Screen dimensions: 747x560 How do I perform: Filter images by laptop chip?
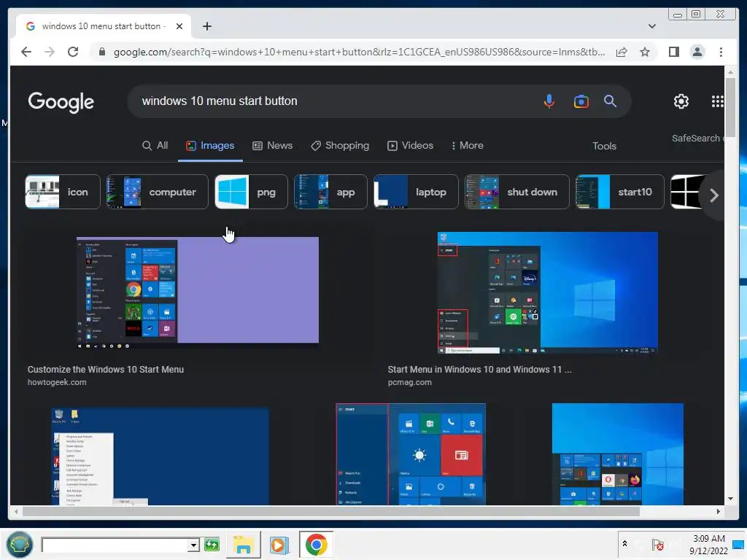pyautogui.click(x=416, y=192)
